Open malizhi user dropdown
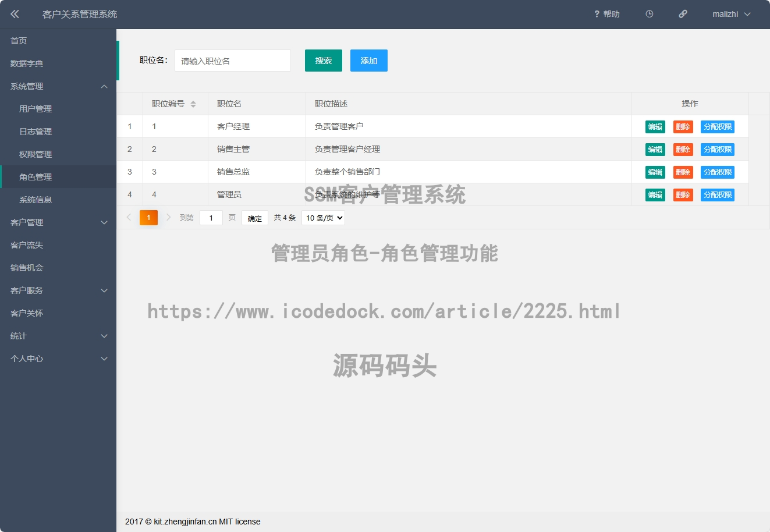 coord(732,14)
